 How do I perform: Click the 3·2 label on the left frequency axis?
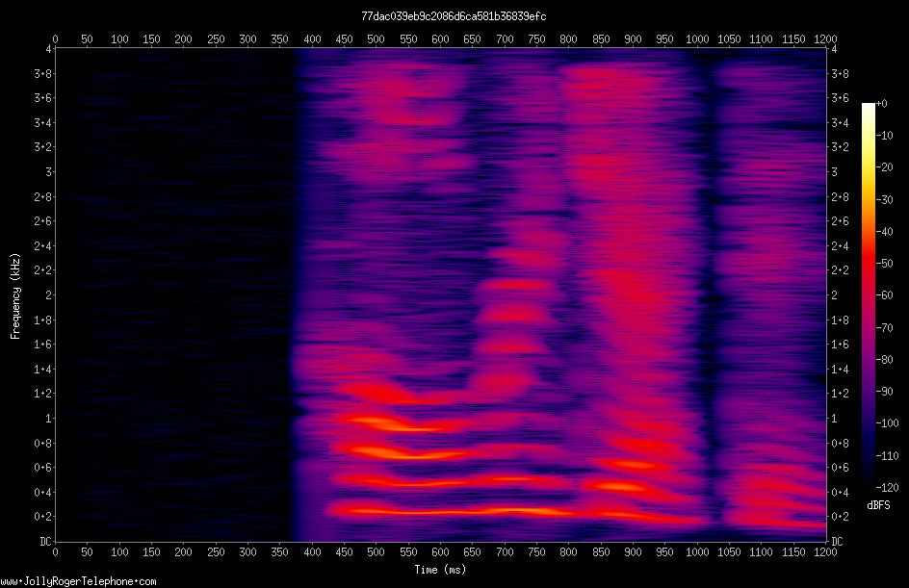[43, 147]
